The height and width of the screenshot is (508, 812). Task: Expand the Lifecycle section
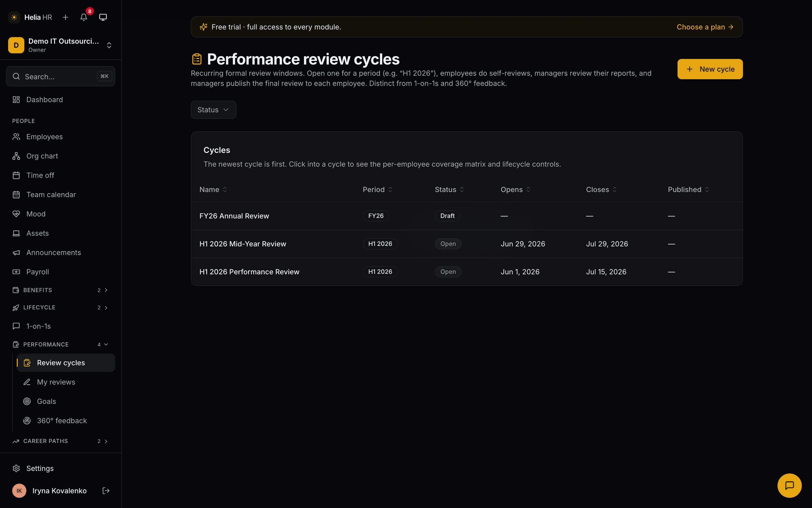pyautogui.click(x=61, y=307)
